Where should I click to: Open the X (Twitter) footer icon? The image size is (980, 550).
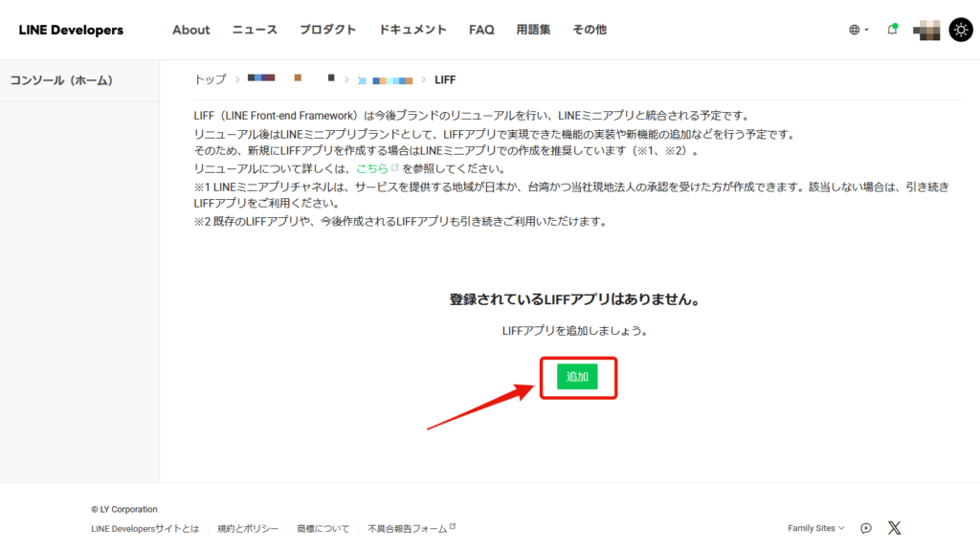(895, 528)
